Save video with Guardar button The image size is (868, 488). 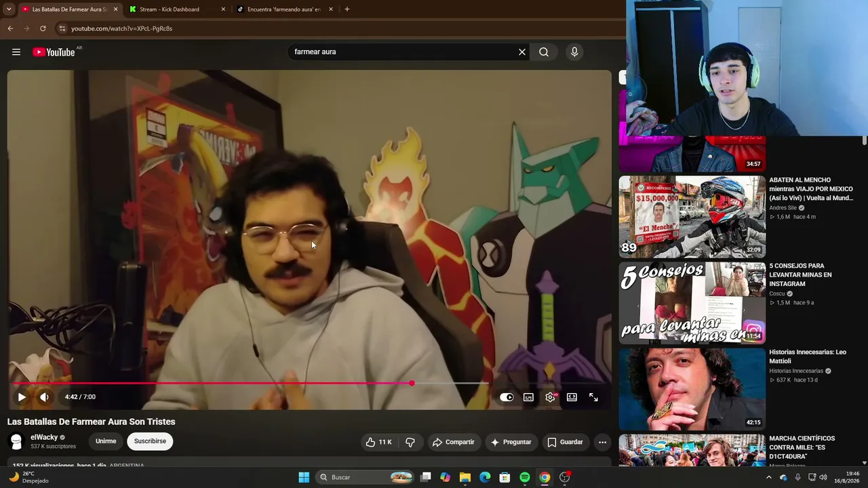pyautogui.click(x=565, y=442)
